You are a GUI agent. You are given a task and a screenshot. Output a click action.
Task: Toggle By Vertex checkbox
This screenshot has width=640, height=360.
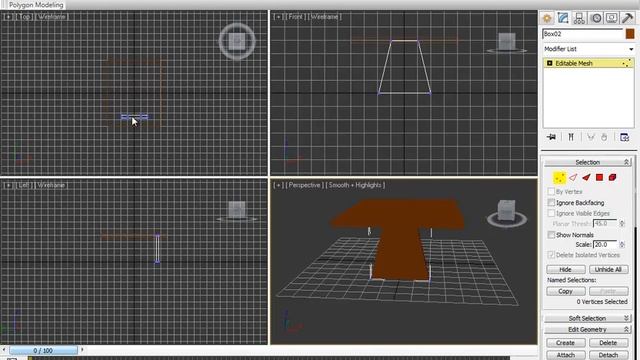[x=551, y=191]
